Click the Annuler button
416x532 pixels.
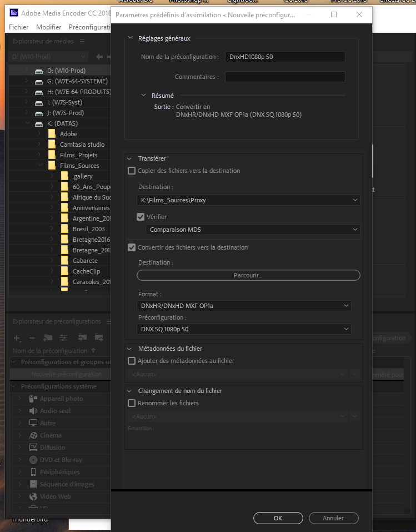333,518
